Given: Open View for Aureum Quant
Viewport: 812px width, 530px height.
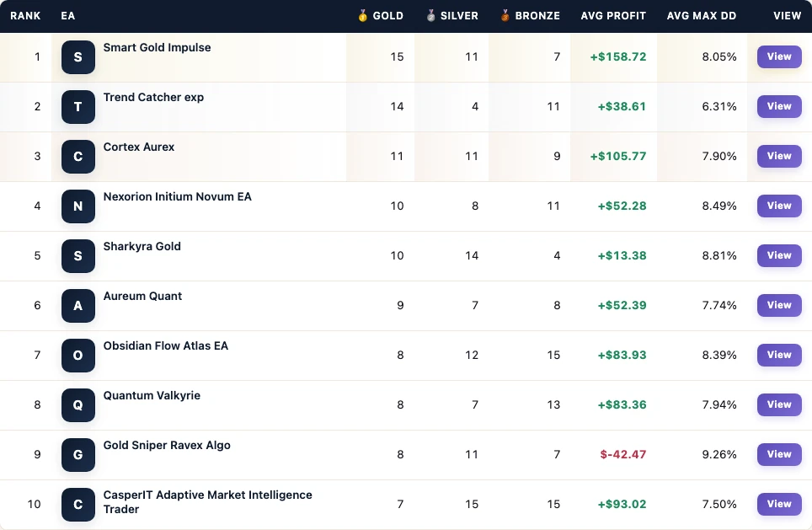Looking at the screenshot, I should coord(779,305).
